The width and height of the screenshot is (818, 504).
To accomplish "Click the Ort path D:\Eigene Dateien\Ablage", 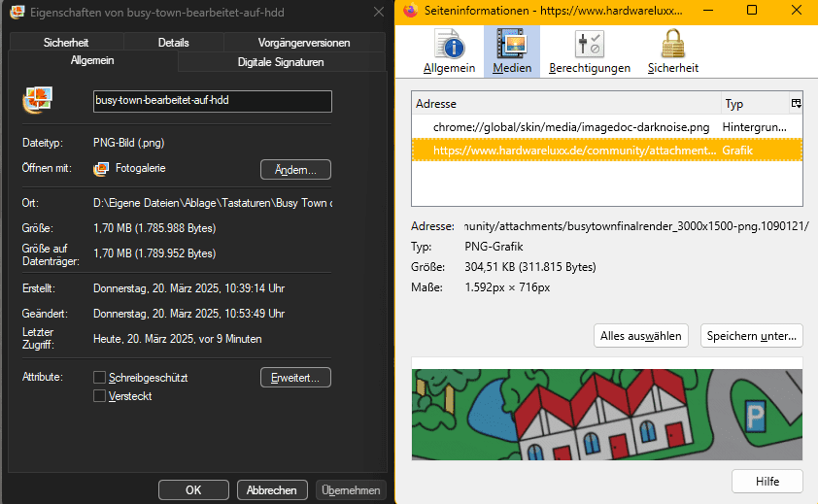I will [x=213, y=203].
